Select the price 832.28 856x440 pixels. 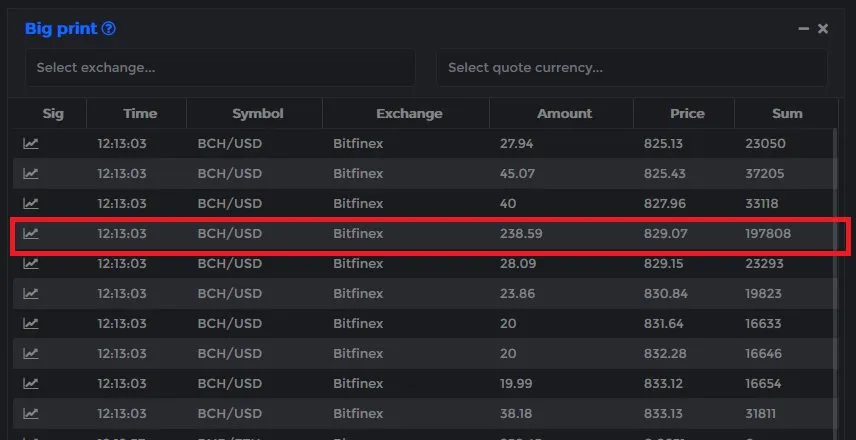[x=665, y=354]
